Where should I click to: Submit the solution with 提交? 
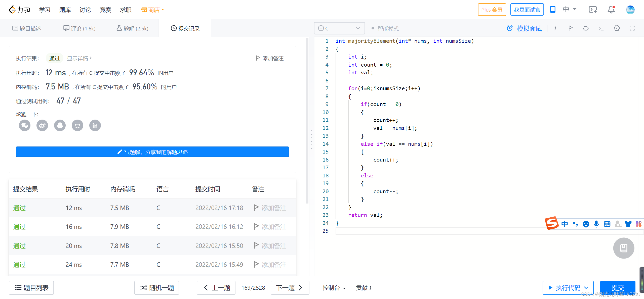(x=618, y=288)
